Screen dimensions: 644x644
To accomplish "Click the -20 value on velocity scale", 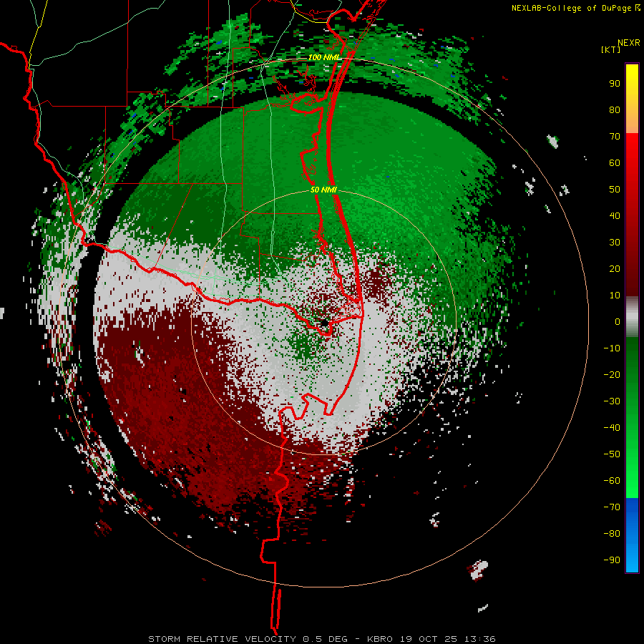I will coord(612,374).
